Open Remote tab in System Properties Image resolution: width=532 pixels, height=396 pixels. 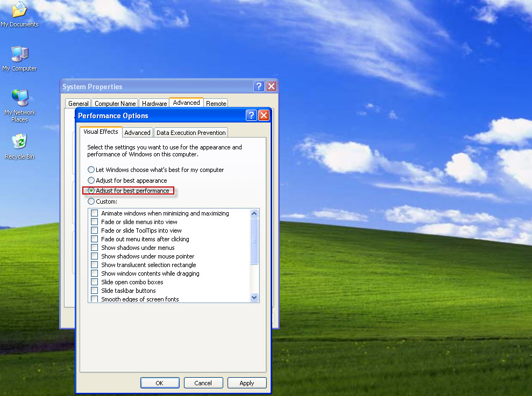[216, 103]
